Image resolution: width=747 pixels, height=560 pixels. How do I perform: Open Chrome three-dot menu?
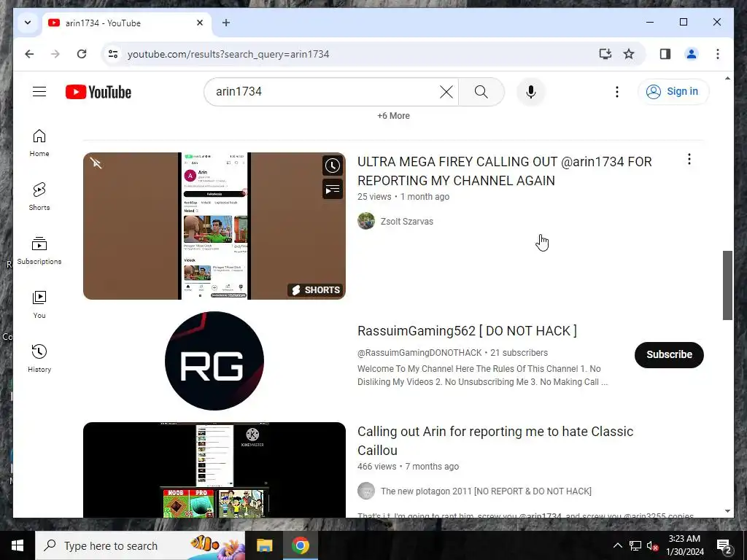click(718, 54)
